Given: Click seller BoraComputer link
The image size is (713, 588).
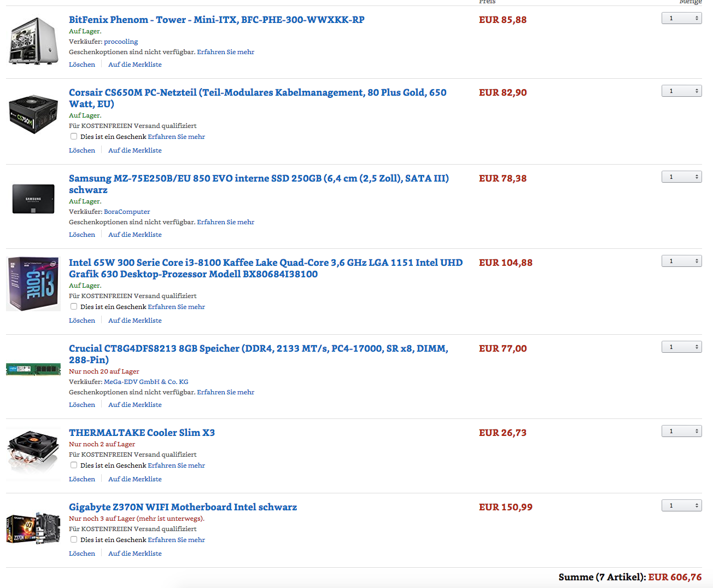Looking at the screenshot, I should (127, 212).
